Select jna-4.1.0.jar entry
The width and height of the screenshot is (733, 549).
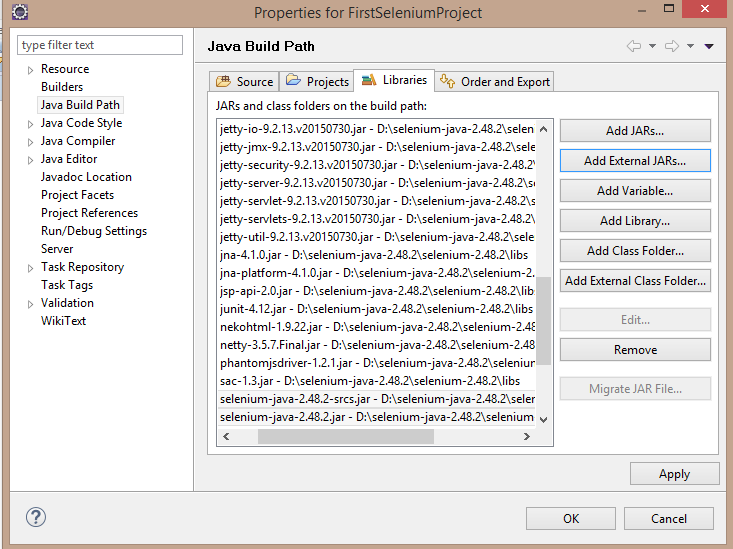[377, 255]
